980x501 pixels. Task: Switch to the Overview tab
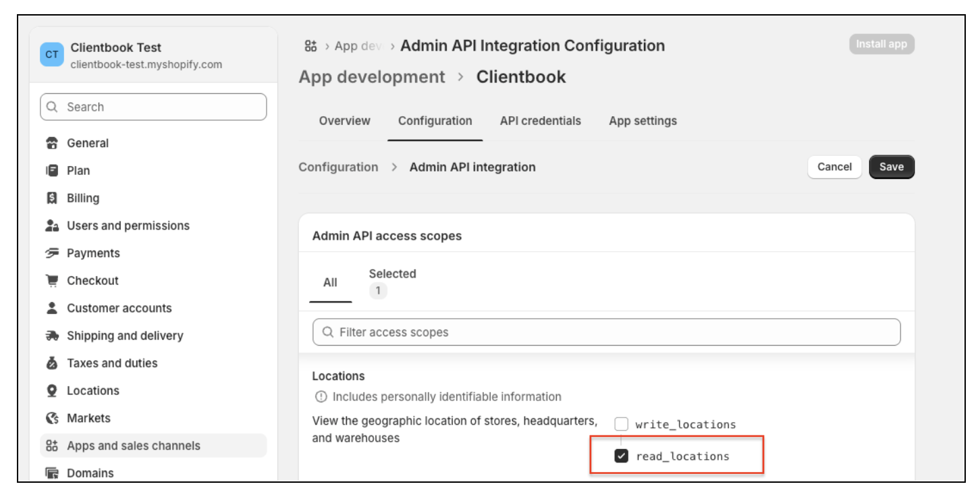tap(345, 121)
